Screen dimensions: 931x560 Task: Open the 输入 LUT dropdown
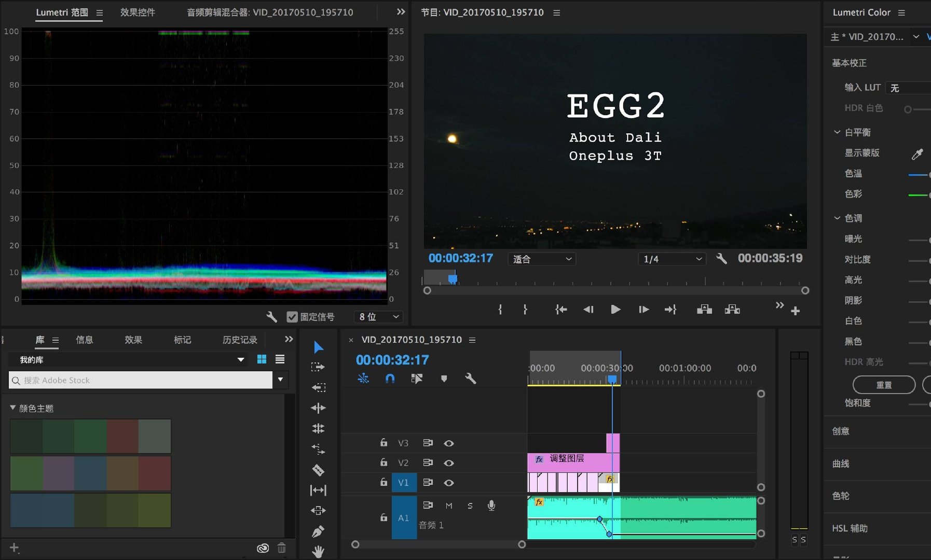pos(908,88)
